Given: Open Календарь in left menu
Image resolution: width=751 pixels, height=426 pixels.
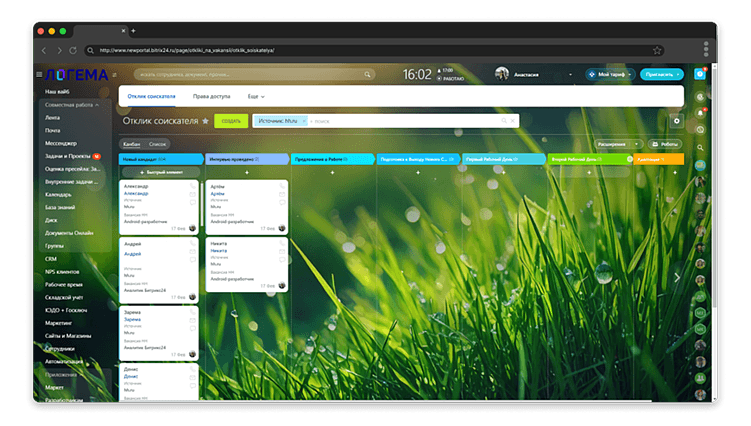Looking at the screenshot, I should (x=58, y=195).
